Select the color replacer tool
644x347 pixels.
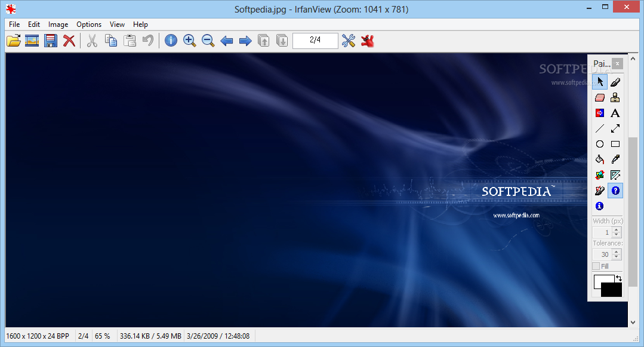[600, 113]
